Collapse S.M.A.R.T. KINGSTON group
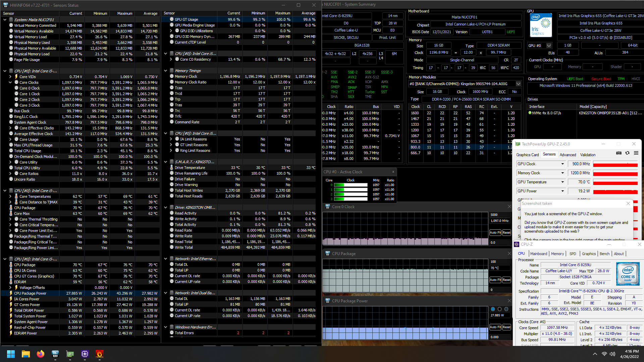The image size is (644, 362). (x=166, y=162)
